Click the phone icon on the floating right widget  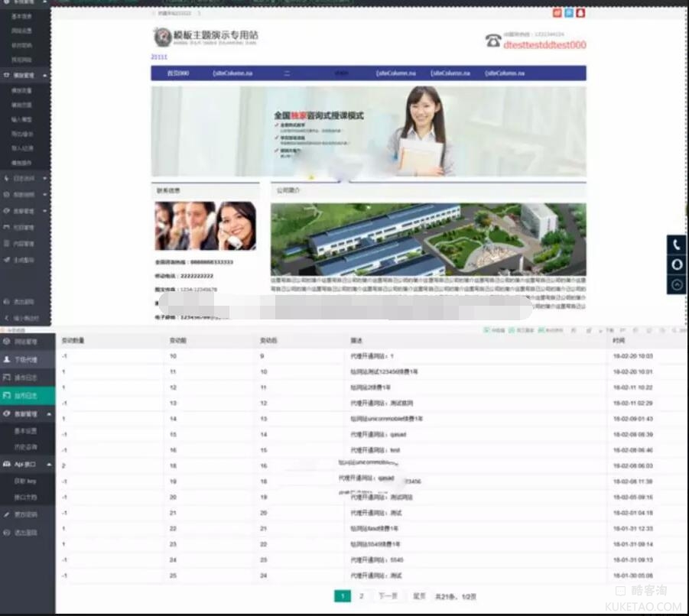677,245
